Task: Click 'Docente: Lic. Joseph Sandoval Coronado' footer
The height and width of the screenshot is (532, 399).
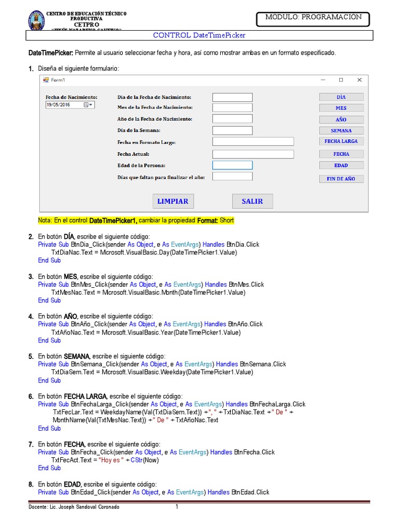Action: pyautogui.click(x=74, y=507)
